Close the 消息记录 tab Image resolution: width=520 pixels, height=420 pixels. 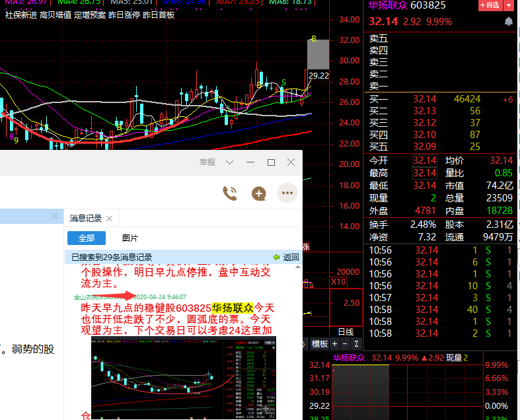point(109,219)
